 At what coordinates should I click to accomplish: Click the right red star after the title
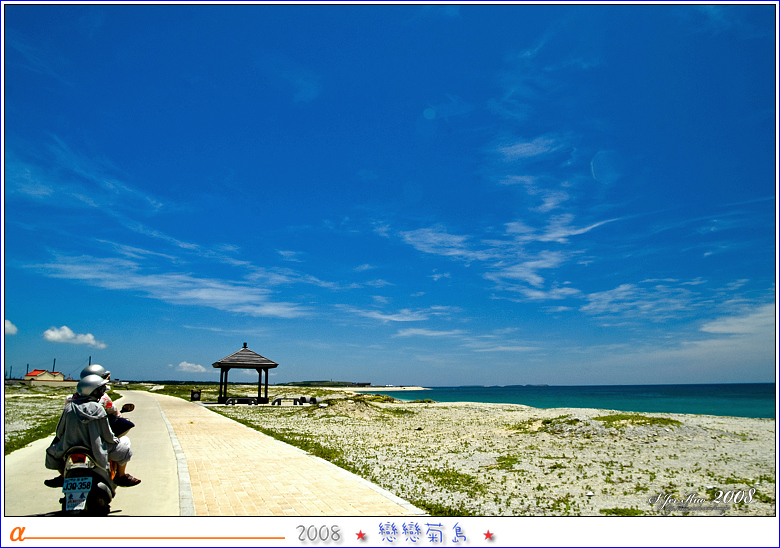click(x=489, y=535)
